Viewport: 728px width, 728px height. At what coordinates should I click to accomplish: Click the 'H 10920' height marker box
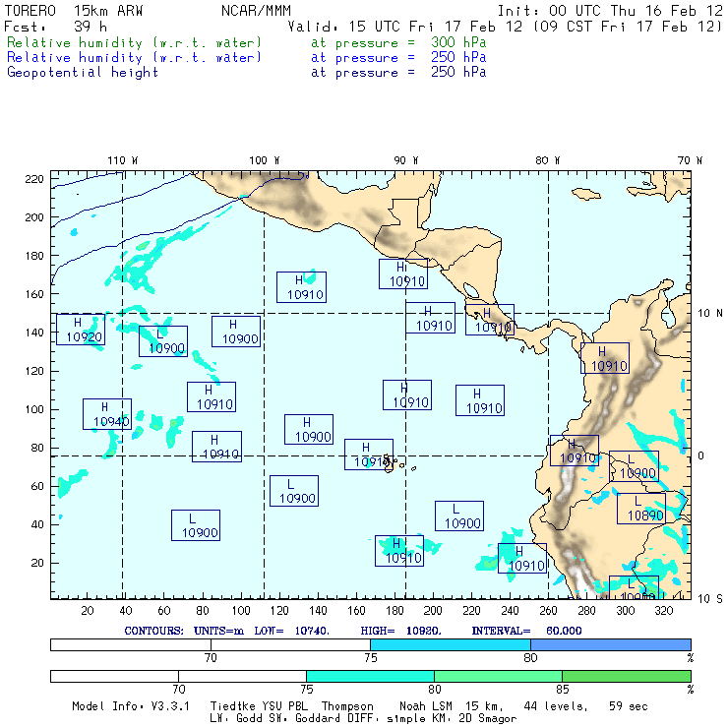tap(81, 330)
